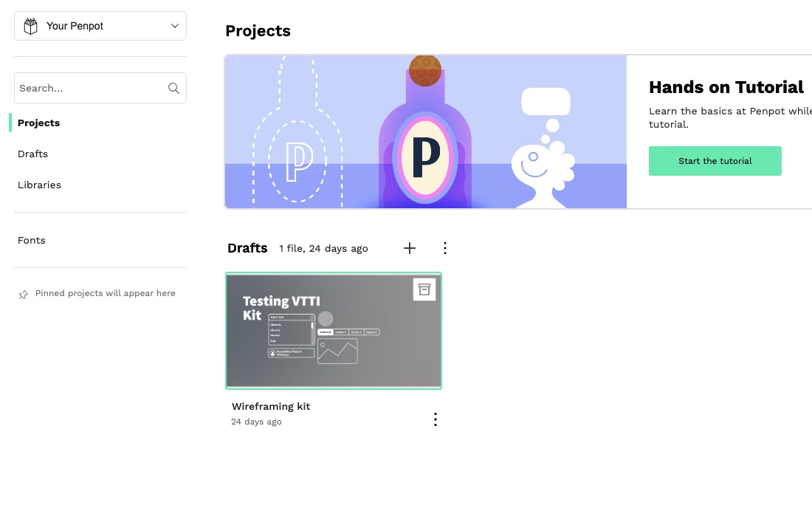Click the library icon on Wireframing kit thumbnail
812x508 pixels.
(424, 289)
